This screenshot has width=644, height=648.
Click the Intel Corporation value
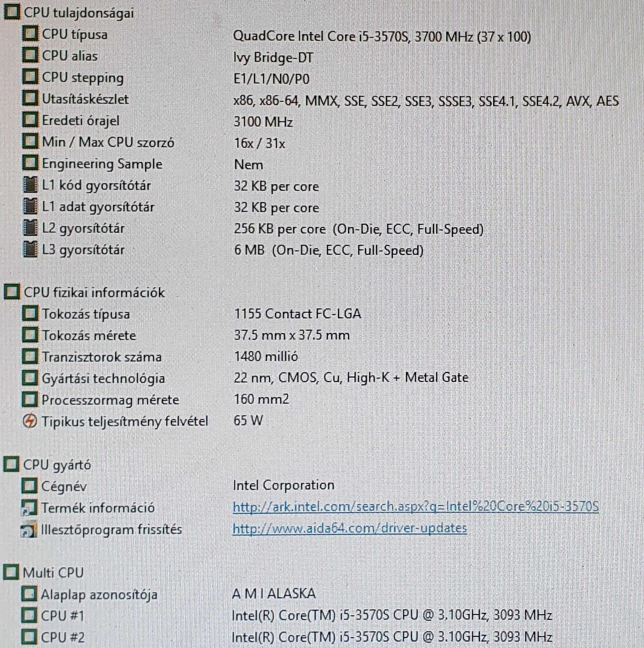coord(284,485)
